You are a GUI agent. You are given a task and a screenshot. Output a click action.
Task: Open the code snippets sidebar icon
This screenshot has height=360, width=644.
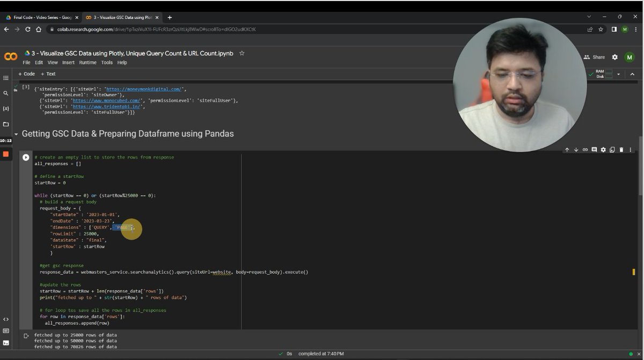pos(6,319)
